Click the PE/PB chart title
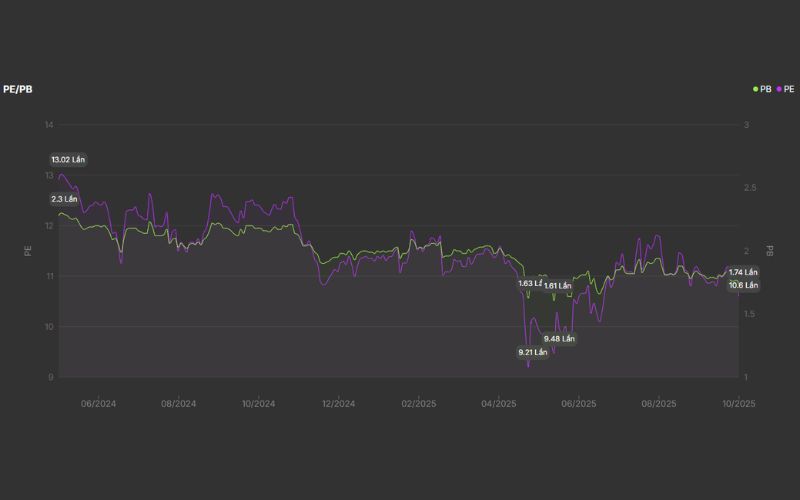 [x=18, y=89]
